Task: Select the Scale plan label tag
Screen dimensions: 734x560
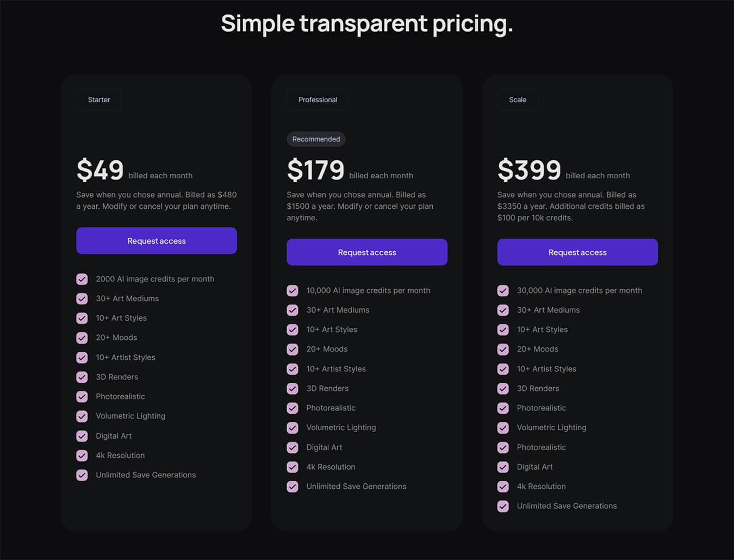Action: point(518,100)
